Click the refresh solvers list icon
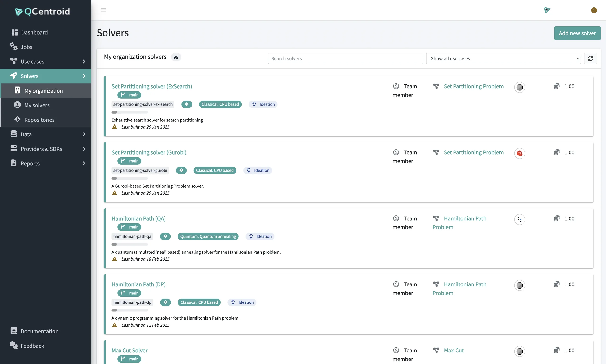This screenshot has width=606, height=364. [590, 58]
